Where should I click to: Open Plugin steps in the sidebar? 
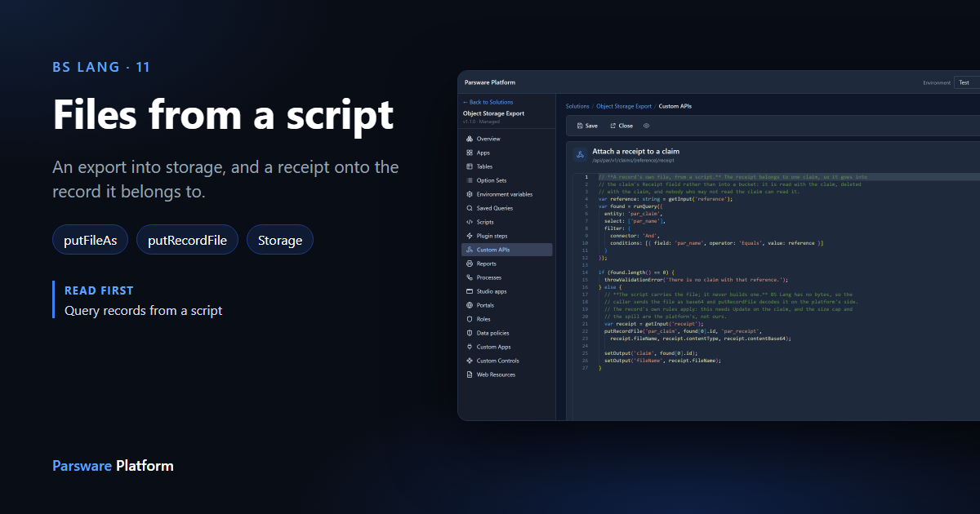pos(506,236)
